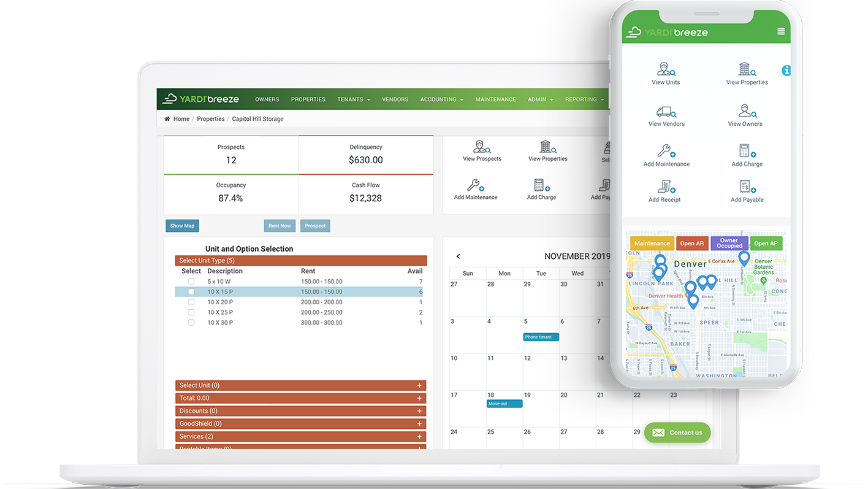The width and height of the screenshot is (868, 489).
Task: Open the Reporting dropdown menu
Action: coord(584,99)
